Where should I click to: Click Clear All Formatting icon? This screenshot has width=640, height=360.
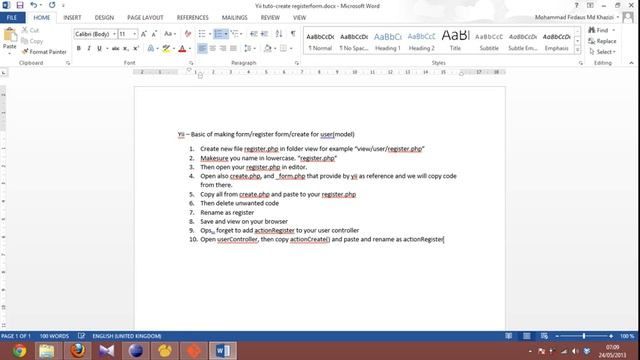[188, 34]
